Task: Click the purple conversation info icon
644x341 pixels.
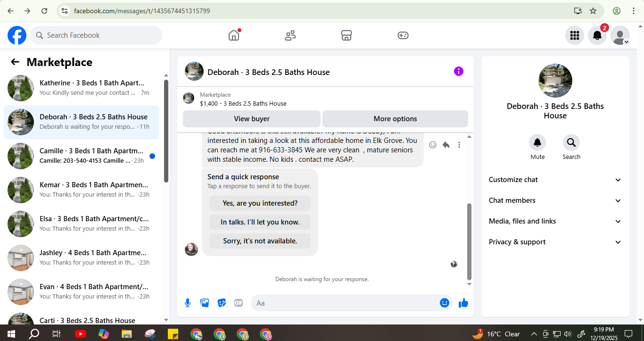Action: coord(459,71)
